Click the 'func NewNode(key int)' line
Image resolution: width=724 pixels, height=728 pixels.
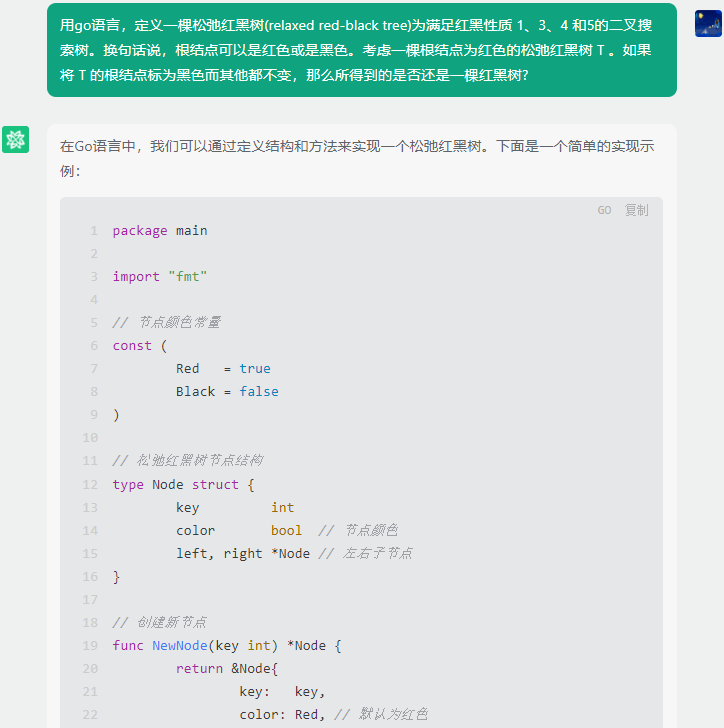coord(227,646)
